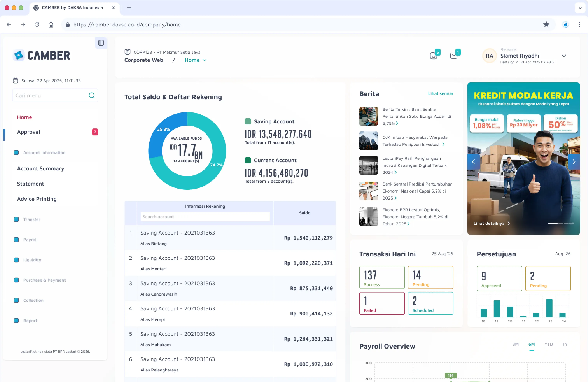This screenshot has height=382, width=588.
Task: Switch Payroll Overview to 1Y
Action: pos(565,344)
